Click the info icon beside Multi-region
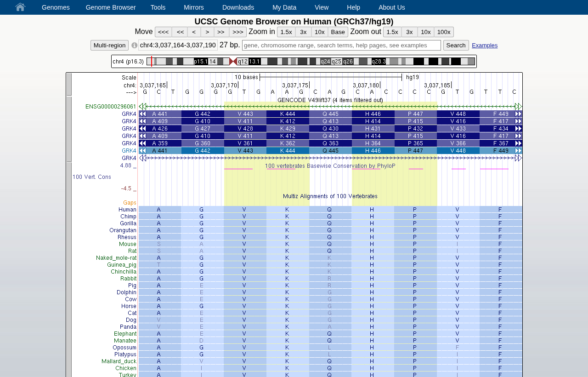588x377 pixels. click(134, 46)
